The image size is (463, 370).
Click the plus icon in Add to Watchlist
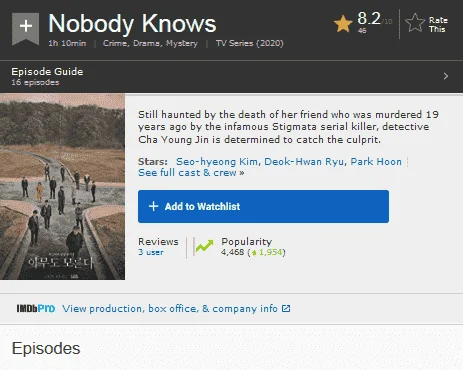point(153,206)
